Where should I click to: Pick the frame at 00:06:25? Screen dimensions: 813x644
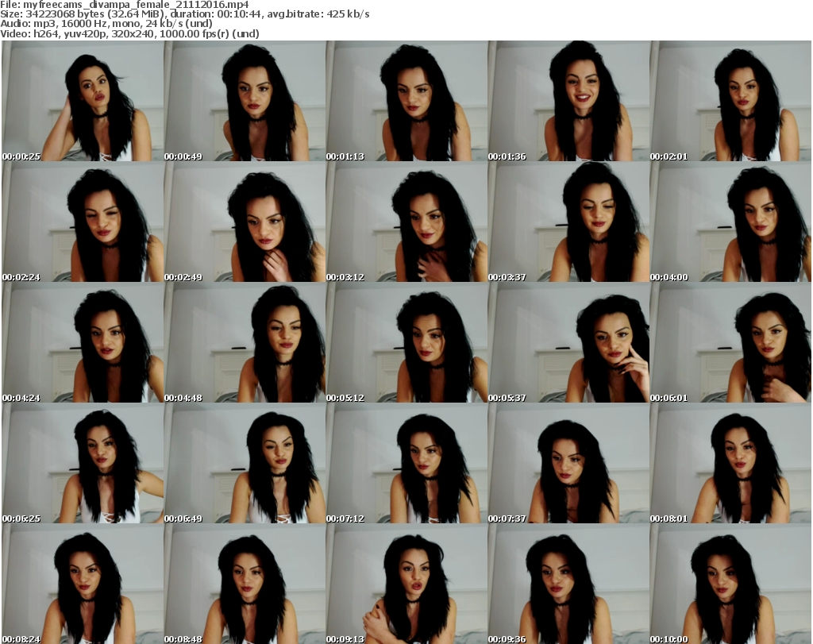83,463
